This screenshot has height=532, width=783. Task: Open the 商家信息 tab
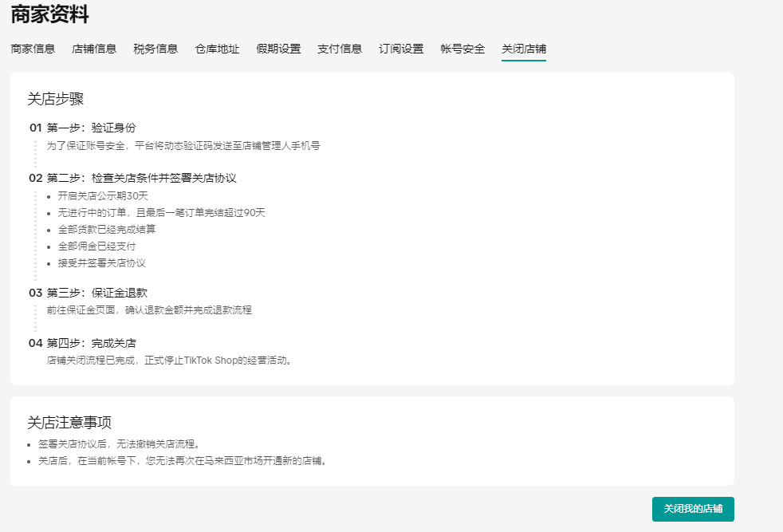pos(33,49)
